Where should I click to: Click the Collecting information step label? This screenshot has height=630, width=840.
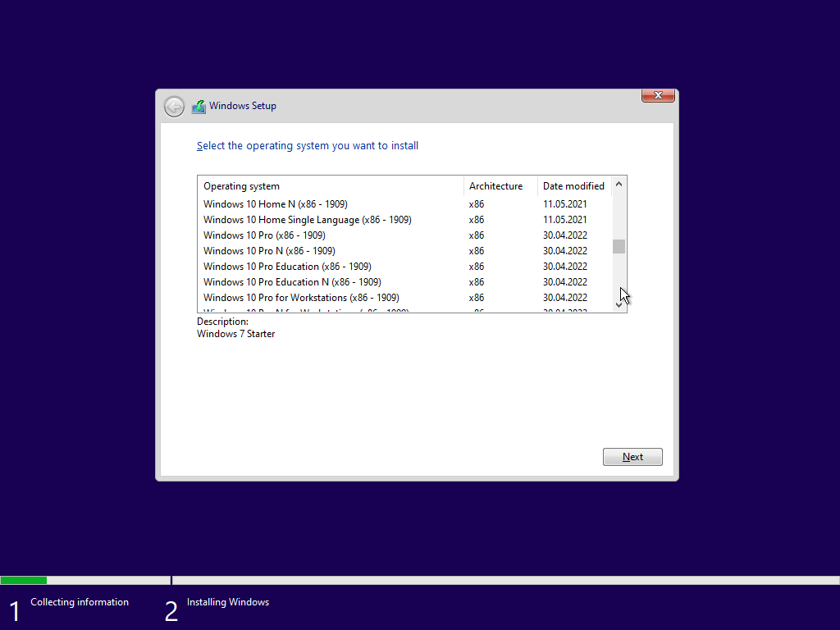[80, 602]
